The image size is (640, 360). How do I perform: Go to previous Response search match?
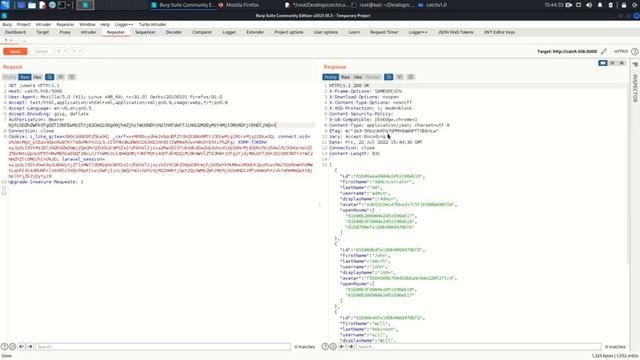click(342, 347)
